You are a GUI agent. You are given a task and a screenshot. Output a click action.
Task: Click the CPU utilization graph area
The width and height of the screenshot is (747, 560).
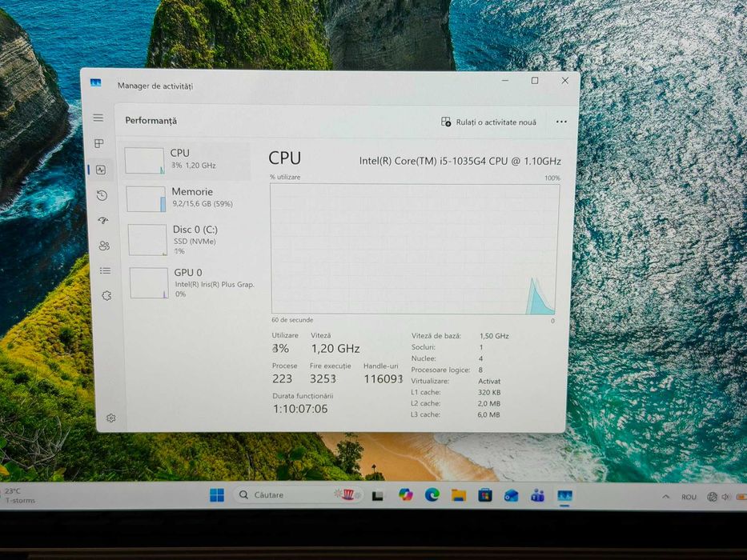pyautogui.click(x=414, y=249)
